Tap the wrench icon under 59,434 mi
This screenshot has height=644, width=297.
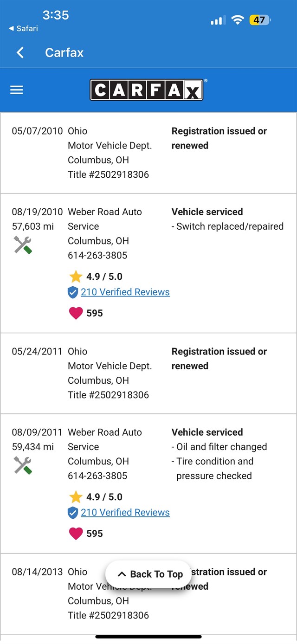pos(23,465)
